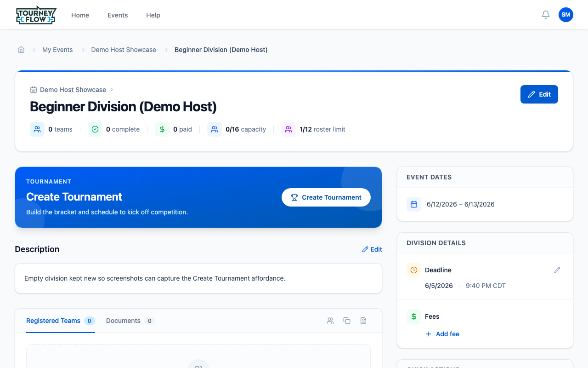
Task: Click the Add fee link
Action: click(x=442, y=334)
